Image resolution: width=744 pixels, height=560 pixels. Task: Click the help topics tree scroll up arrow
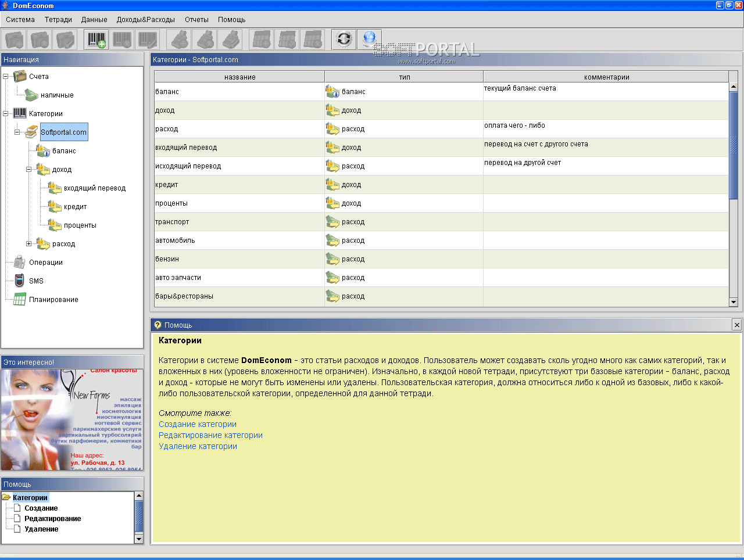point(138,496)
